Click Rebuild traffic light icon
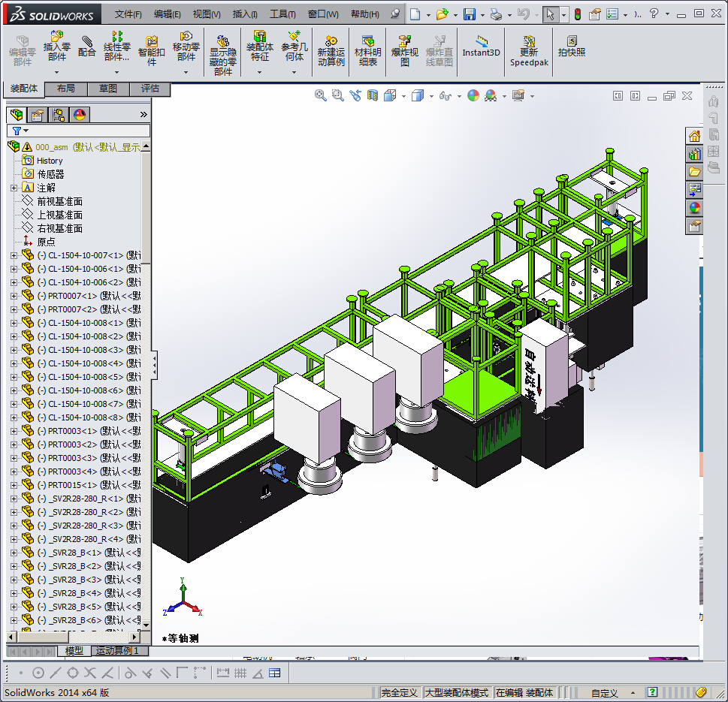 pyautogui.click(x=578, y=14)
